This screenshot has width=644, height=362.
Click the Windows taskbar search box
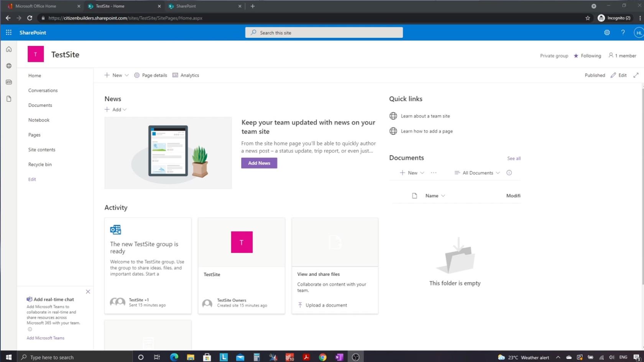tap(75, 357)
